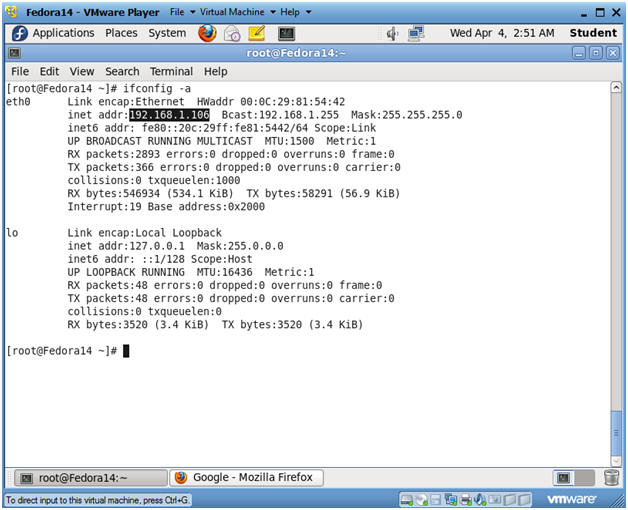Viewport: 628px width, 510px height.
Task: Open the terminal Help menu
Action: point(215,71)
